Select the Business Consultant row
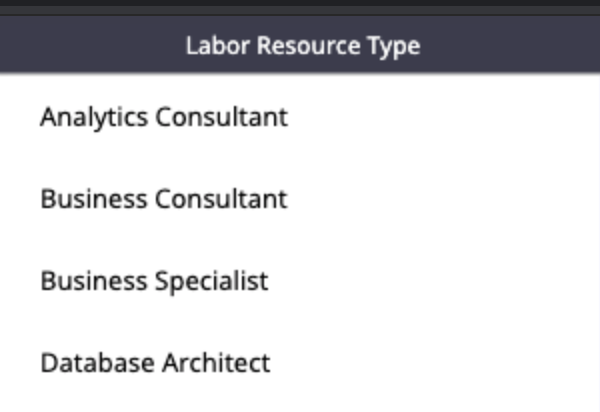Viewport: 600px width, 412px height. (164, 199)
